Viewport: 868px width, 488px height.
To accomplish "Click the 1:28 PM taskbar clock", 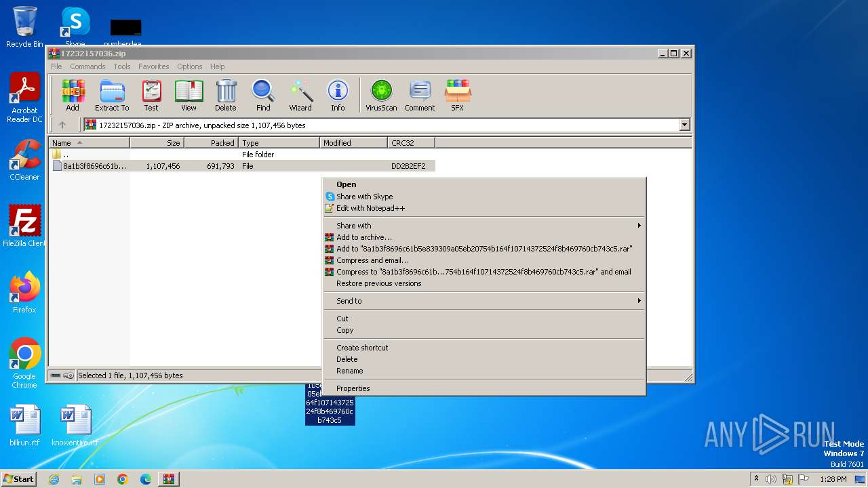I will coord(833,479).
